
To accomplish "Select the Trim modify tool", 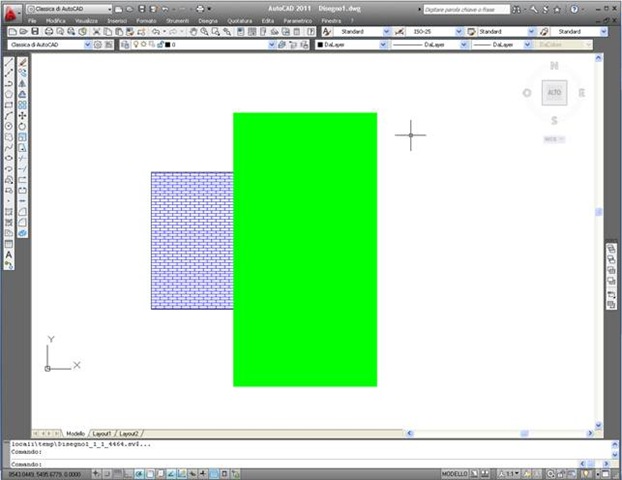I will pos(22,158).
